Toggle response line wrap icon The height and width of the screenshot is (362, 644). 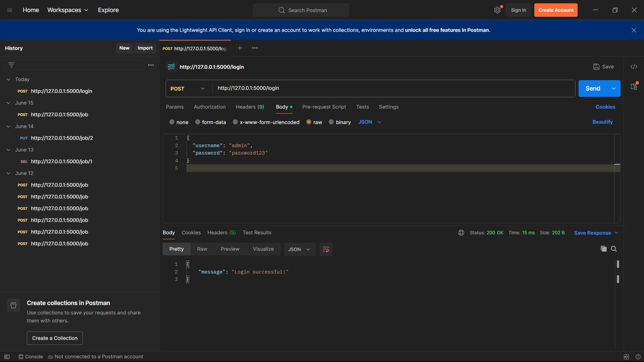(x=326, y=249)
